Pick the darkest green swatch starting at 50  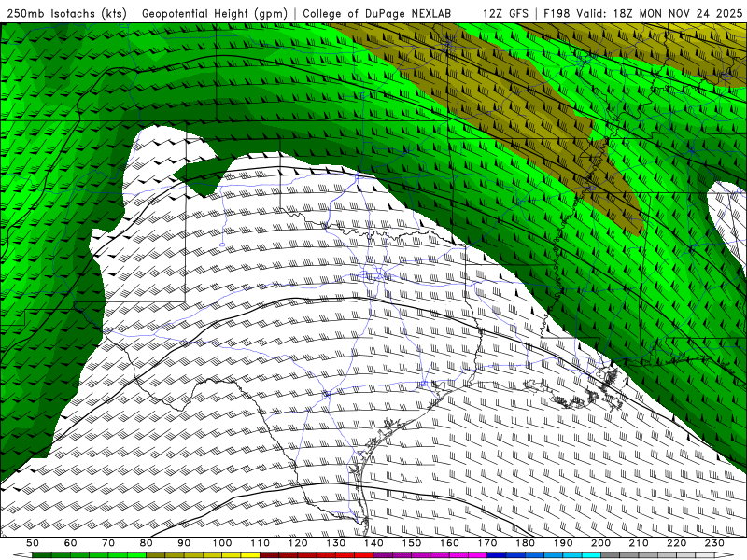(42, 555)
